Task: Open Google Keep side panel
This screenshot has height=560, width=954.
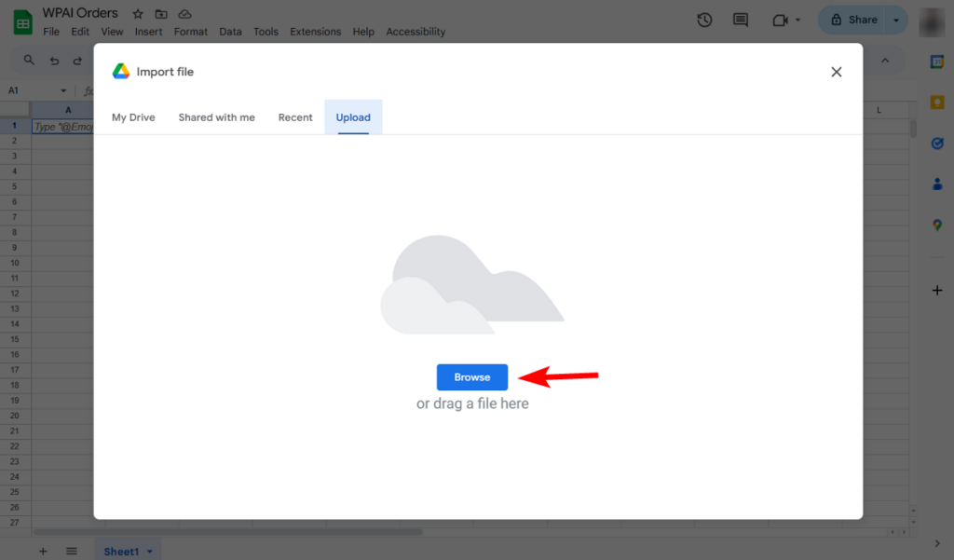Action: [x=936, y=102]
